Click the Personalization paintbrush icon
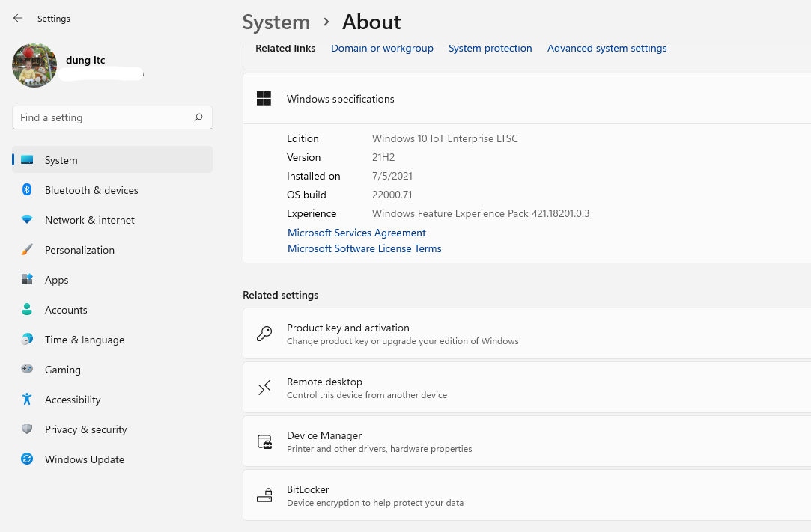Screen dimensions: 811x532 (27, 250)
